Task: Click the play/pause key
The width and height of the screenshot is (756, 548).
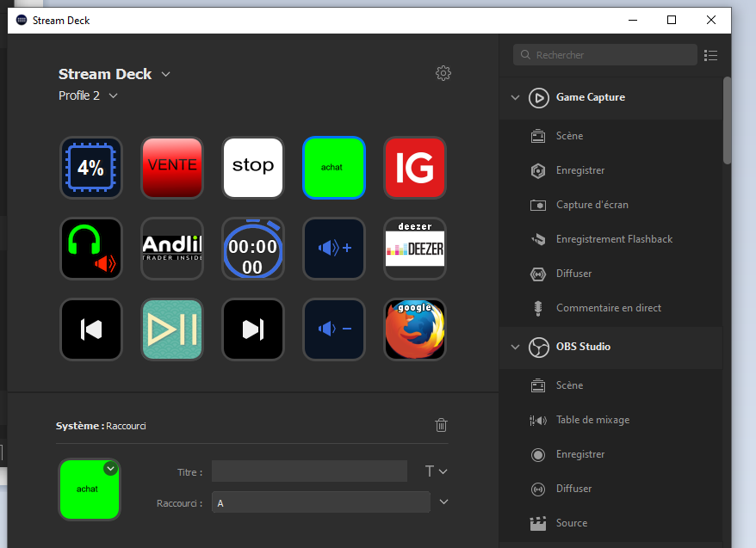Action: coord(172,329)
